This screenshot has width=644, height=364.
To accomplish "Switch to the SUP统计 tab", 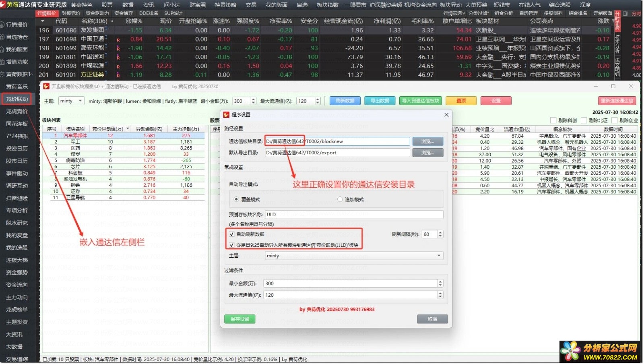I will [x=173, y=13].
